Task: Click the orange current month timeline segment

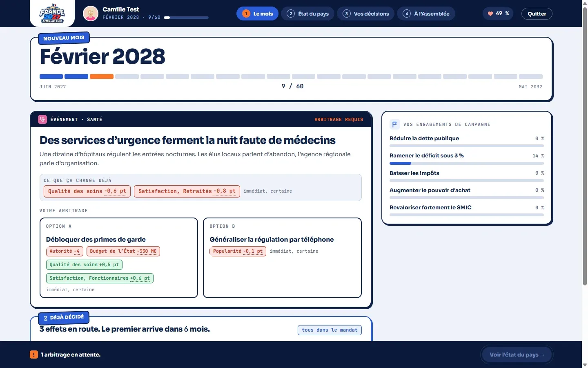Action: (x=102, y=76)
